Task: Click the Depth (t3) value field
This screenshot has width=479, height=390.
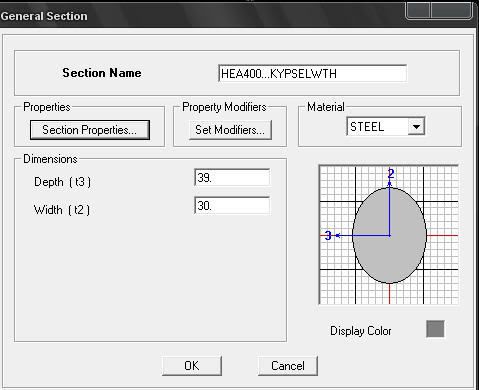Action: [x=232, y=177]
